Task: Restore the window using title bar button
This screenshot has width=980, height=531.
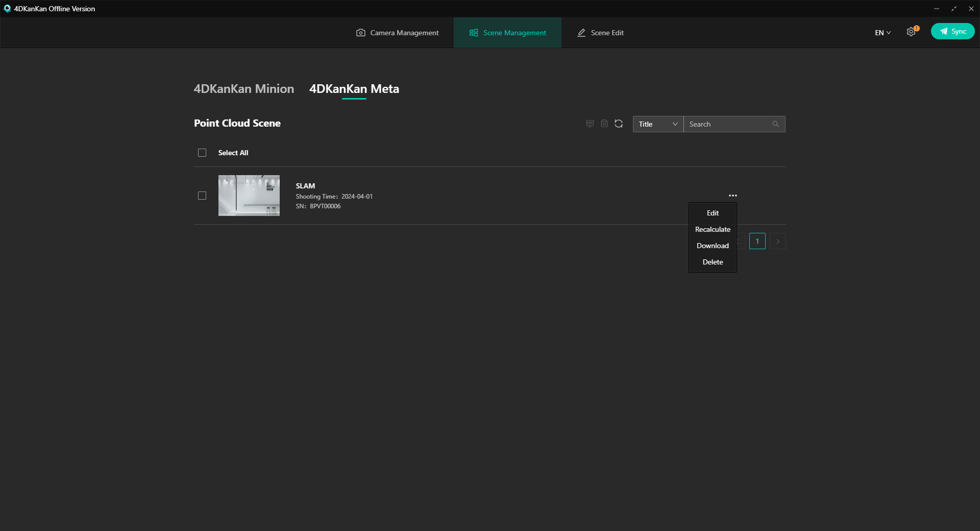Action: point(953,9)
